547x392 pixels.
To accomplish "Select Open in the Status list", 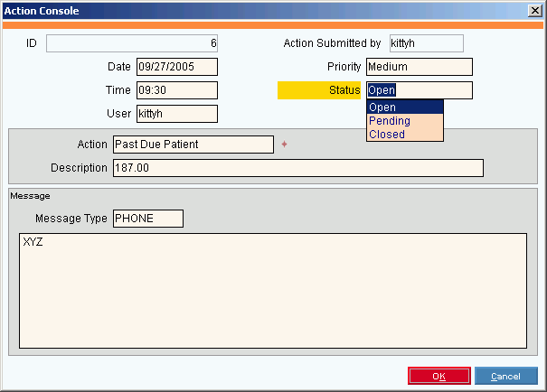I will (404, 107).
